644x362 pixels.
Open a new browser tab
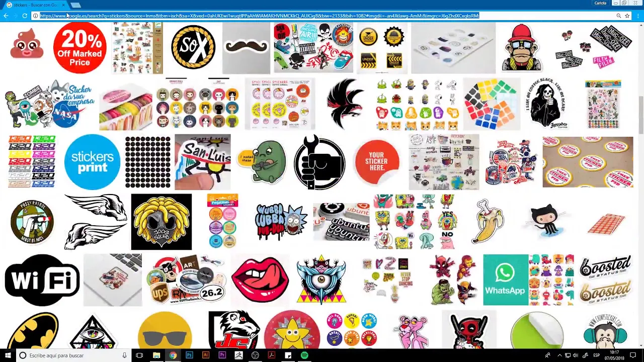[x=75, y=5]
